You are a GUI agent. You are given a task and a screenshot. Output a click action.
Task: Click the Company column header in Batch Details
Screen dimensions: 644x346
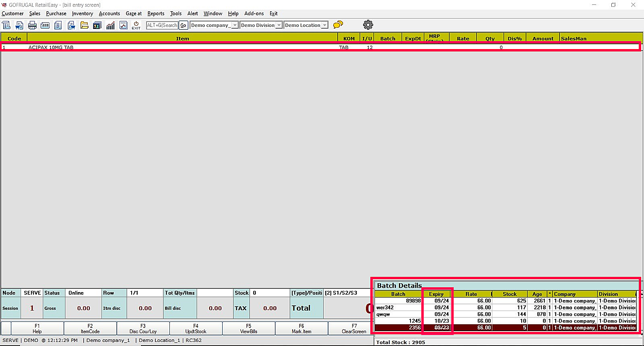point(575,294)
